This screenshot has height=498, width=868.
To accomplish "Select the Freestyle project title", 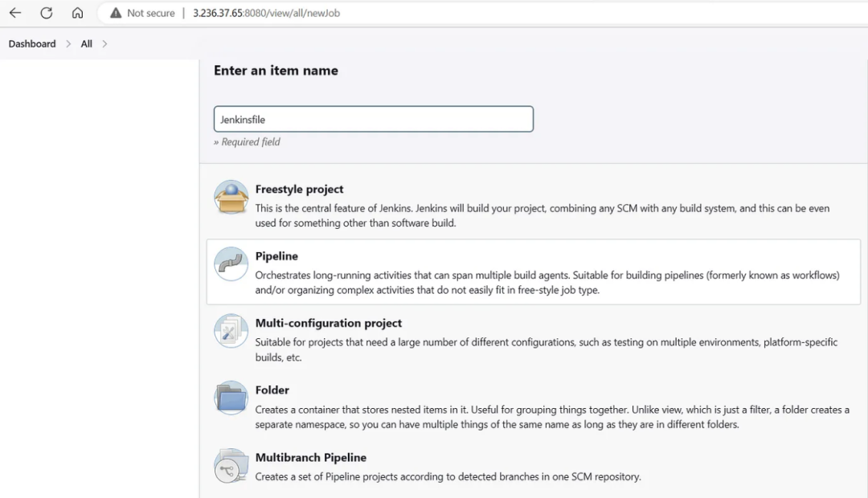I will pyautogui.click(x=299, y=190).
